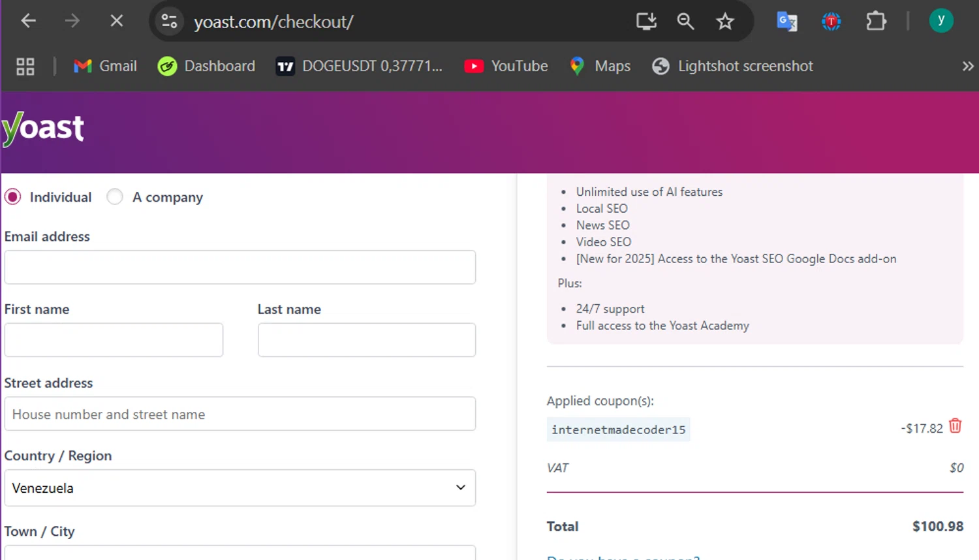
Task: Open the profile avatar 'y'
Action: coord(941,21)
